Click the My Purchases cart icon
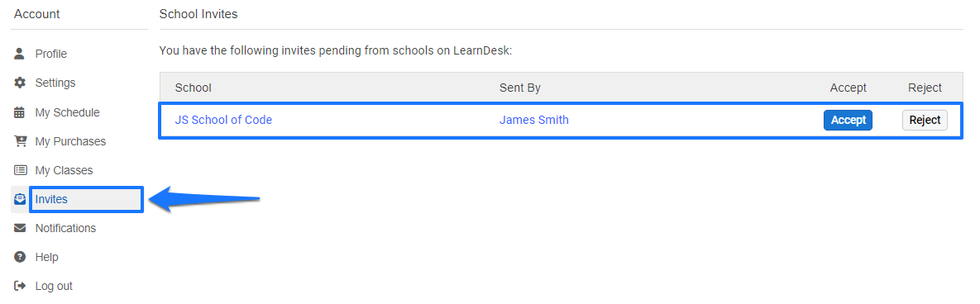980x304 pixels. pos(21,141)
